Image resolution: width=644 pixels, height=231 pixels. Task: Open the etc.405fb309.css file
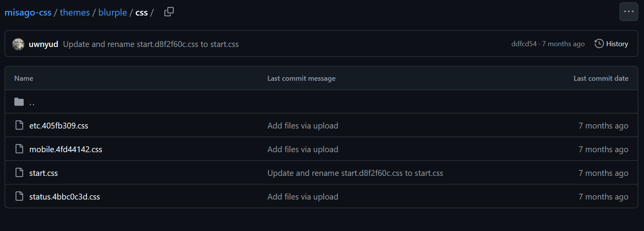(x=59, y=126)
